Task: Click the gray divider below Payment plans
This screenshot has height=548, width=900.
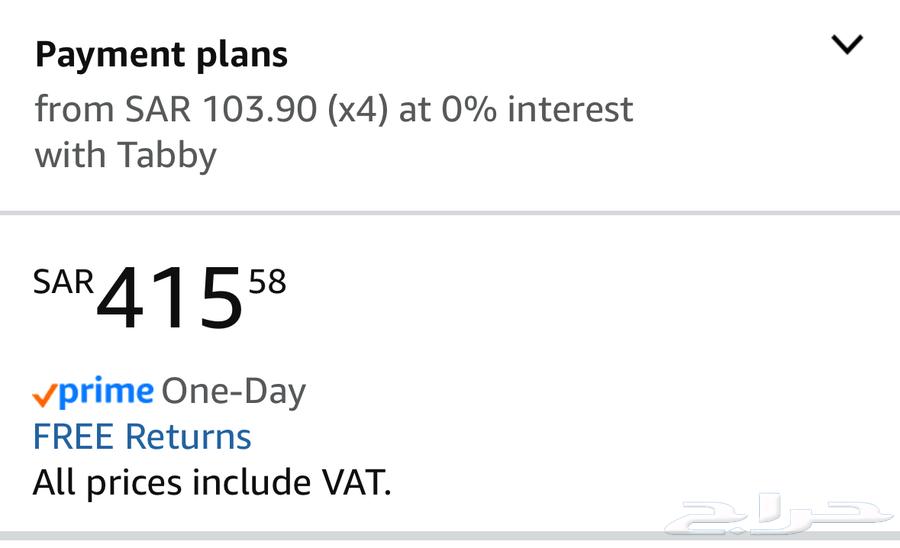Action: [450, 213]
